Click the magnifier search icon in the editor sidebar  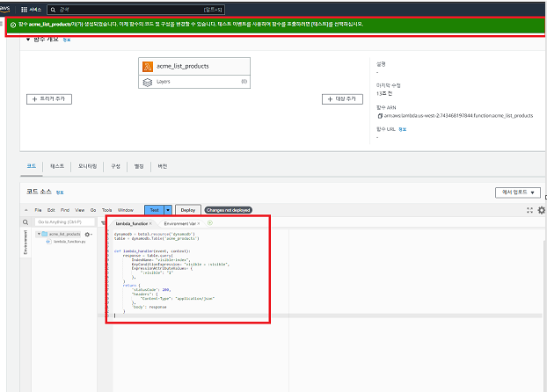26,222
